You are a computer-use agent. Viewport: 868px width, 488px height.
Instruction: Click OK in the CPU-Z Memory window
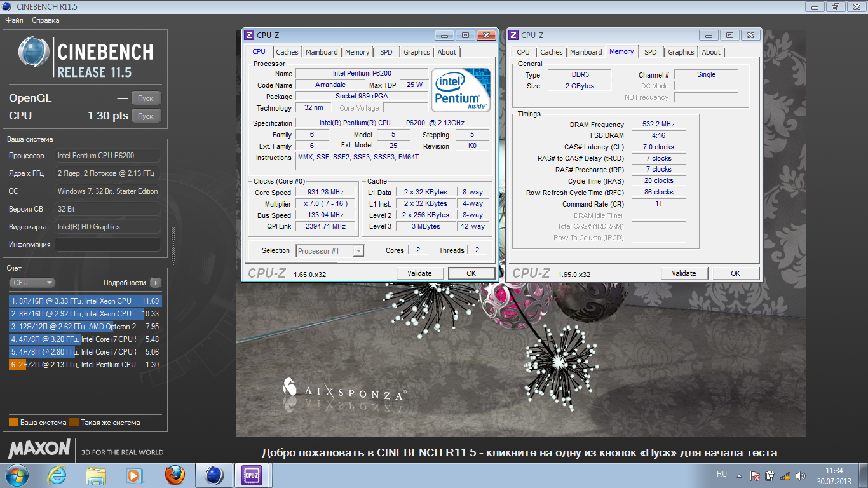pyautogui.click(x=735, y=273)
